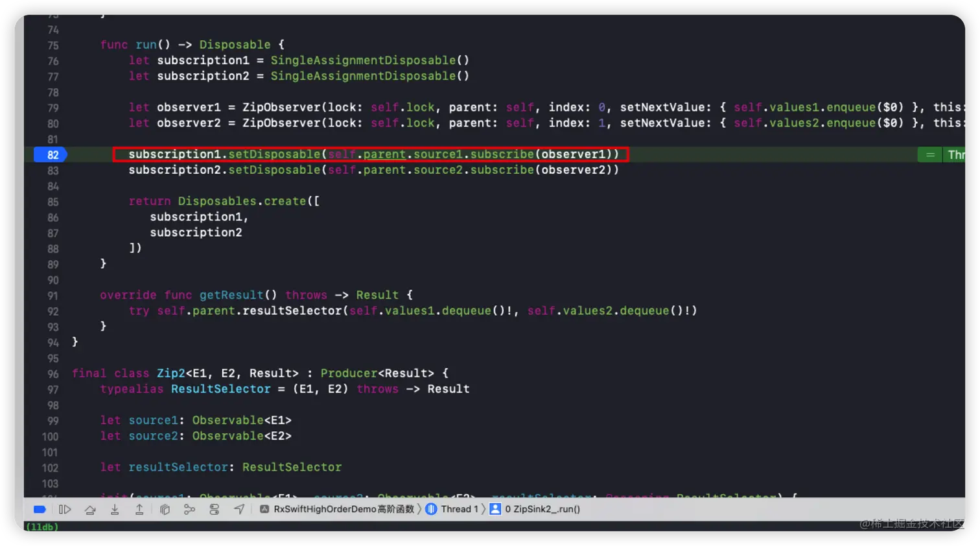The image size is (980, 546).
Task: Click 'subscription2' at the start of line 83
Action: click(x=174, y=170)
